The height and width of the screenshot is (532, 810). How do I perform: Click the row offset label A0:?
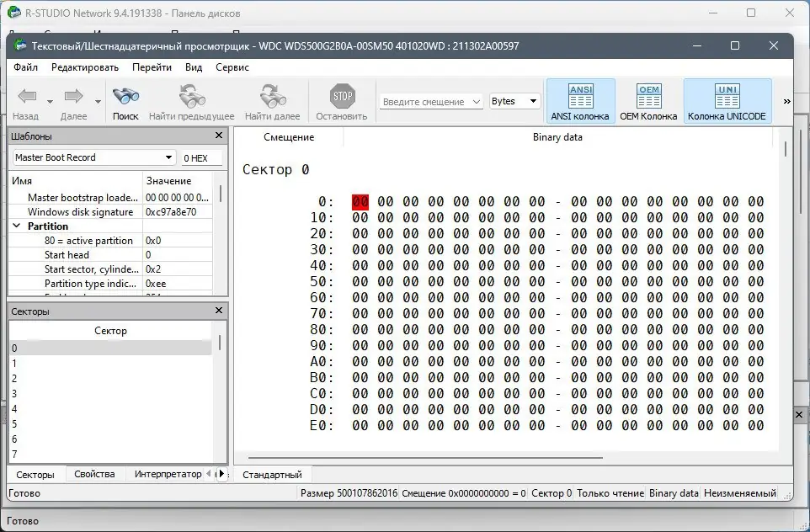[x=322, y=362]
